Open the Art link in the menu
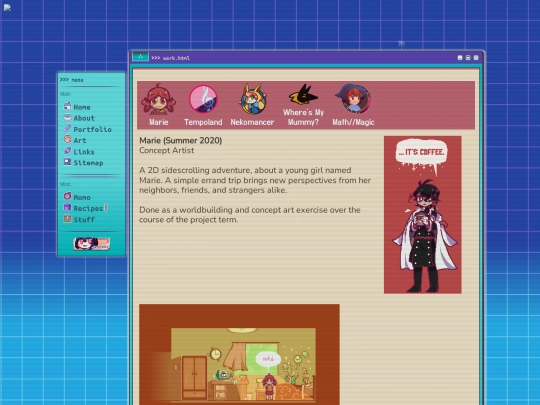The image size is (540, 405). tap(80, 141)
